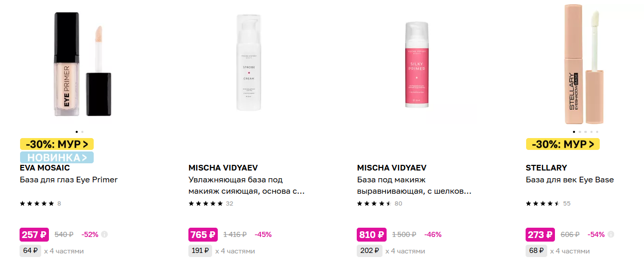Viewport: 644px width, 272px height.
Task: Open Stellary Eyeshadow Base product image
Action: (x=584, y=63)
